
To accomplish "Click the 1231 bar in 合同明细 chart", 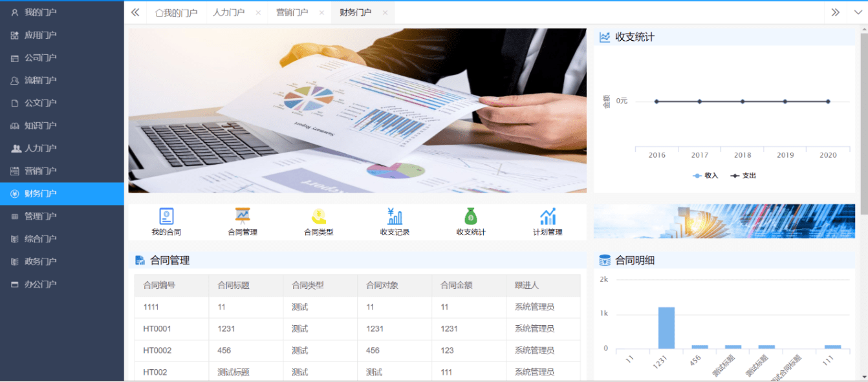I will [x=666, y=328].
